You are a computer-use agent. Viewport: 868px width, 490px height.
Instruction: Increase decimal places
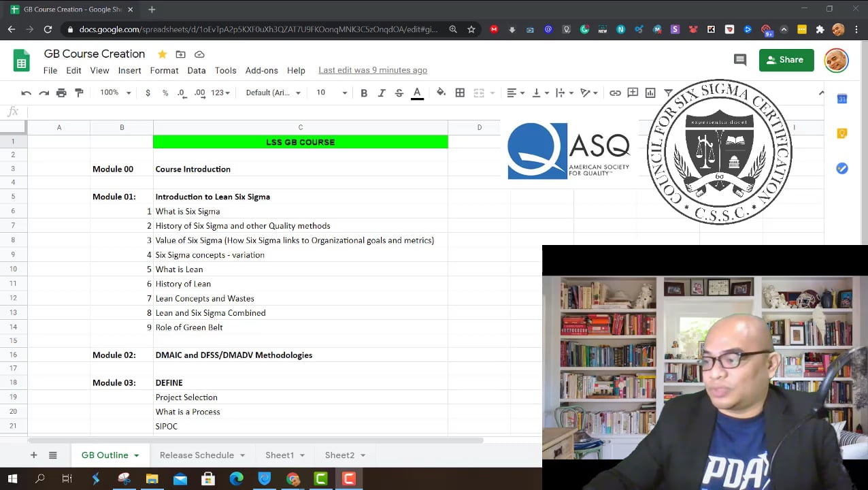pyautogui.click(x=199, y=93)
